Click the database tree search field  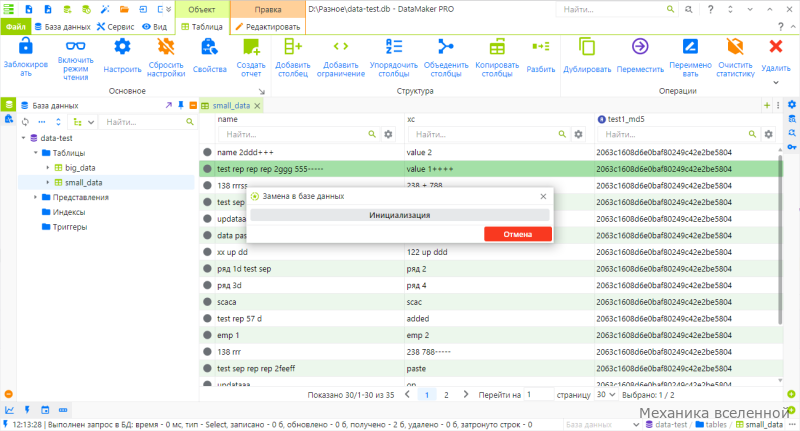(149, 122)
